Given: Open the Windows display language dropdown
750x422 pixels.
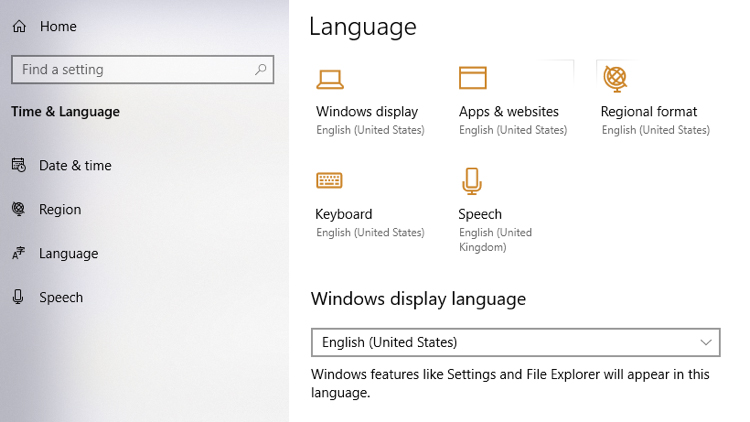Looking at the screenshot, I should [514, 342].
